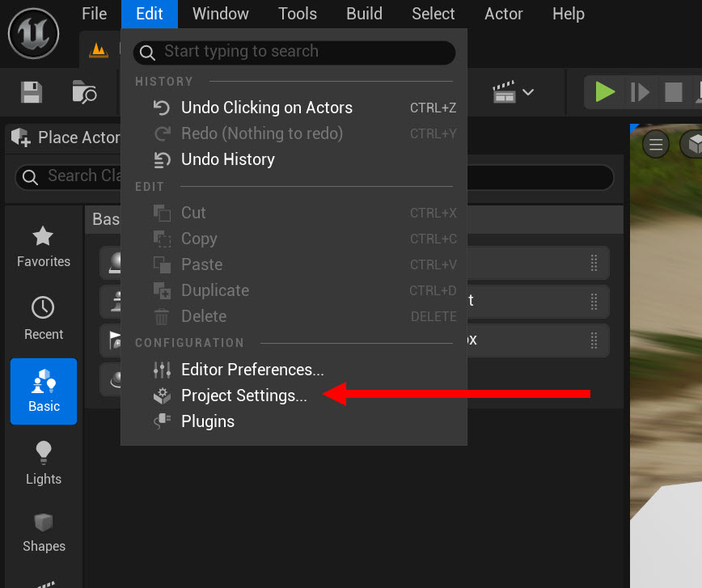Viewport: 702px width, 588px height.
Task: Focus the Edit menu search field
Action: point(294,52)
